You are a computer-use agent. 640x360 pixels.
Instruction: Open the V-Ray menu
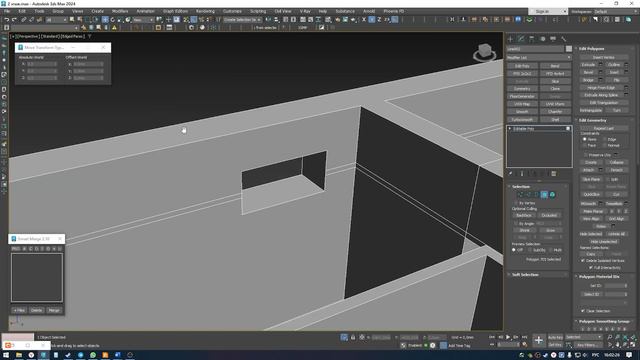305,11
